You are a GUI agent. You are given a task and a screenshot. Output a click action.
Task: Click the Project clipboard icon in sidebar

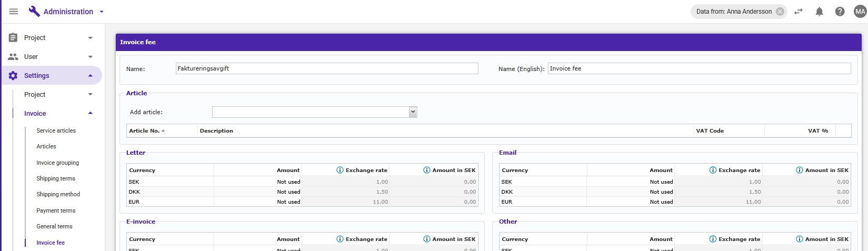tap(13, 38)
